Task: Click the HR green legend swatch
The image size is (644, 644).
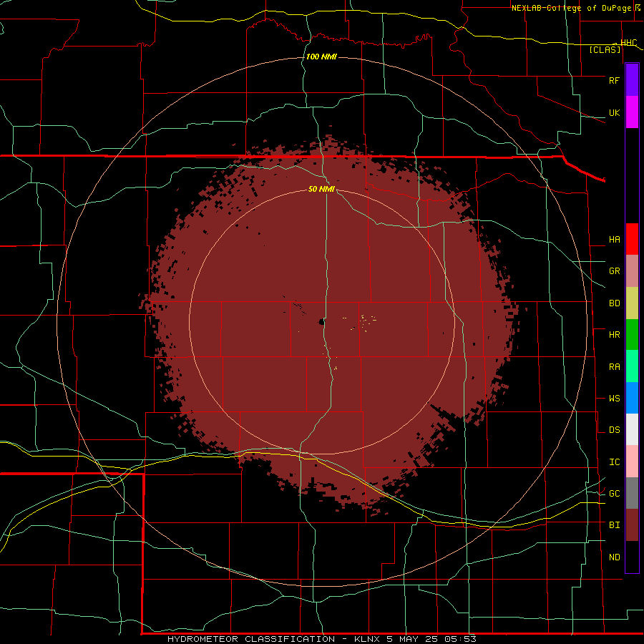Action: pos(632,335)
